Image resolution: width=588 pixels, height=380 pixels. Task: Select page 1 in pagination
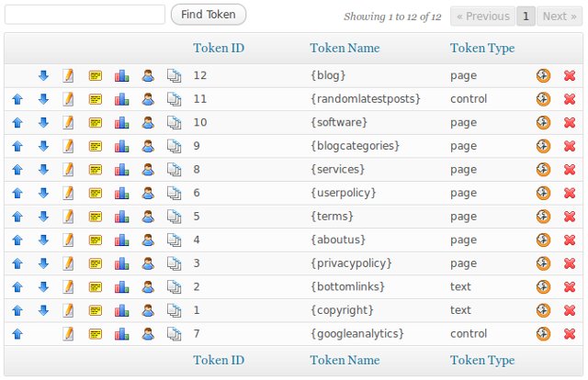click(526, 17)
